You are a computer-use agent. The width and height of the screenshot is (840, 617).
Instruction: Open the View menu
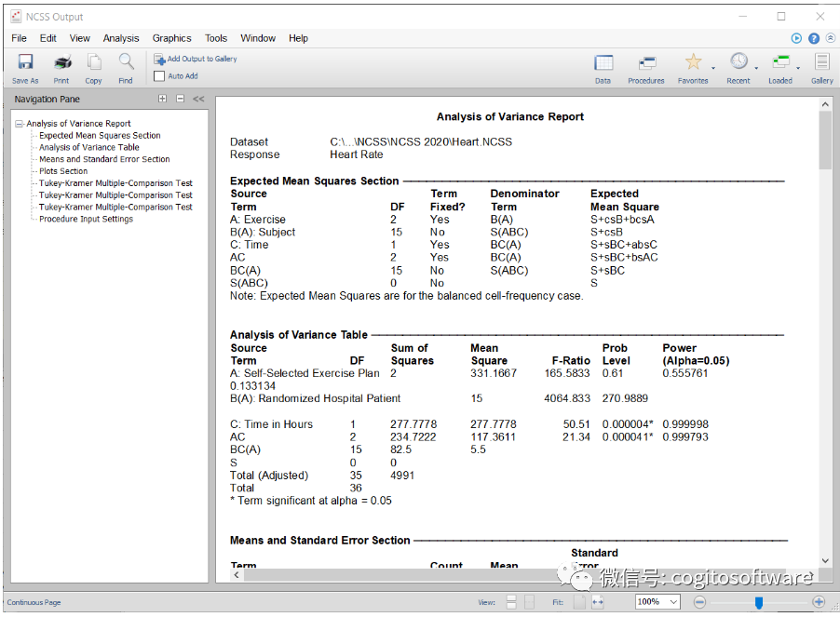click(80, 38)
